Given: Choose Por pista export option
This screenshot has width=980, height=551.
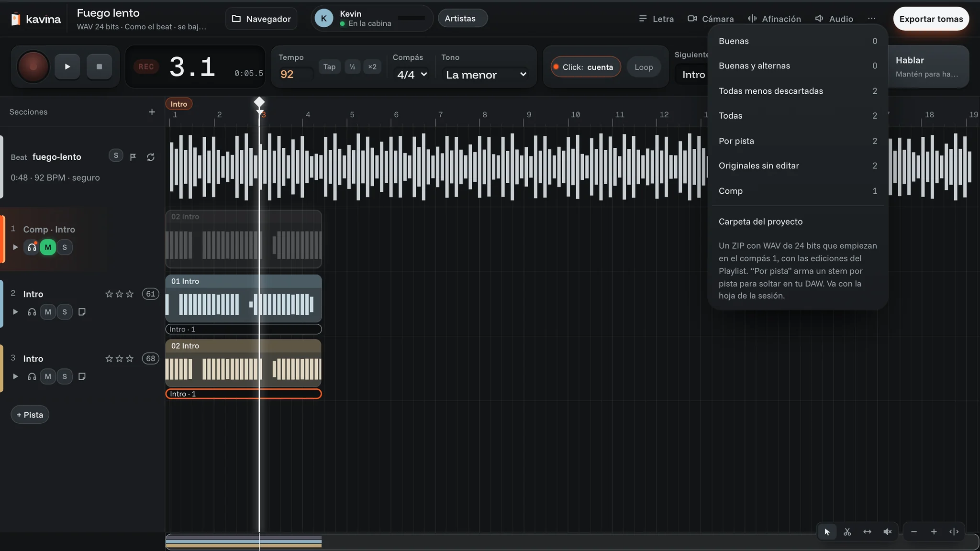Looking at the screenshot, I should coord(798,141).
